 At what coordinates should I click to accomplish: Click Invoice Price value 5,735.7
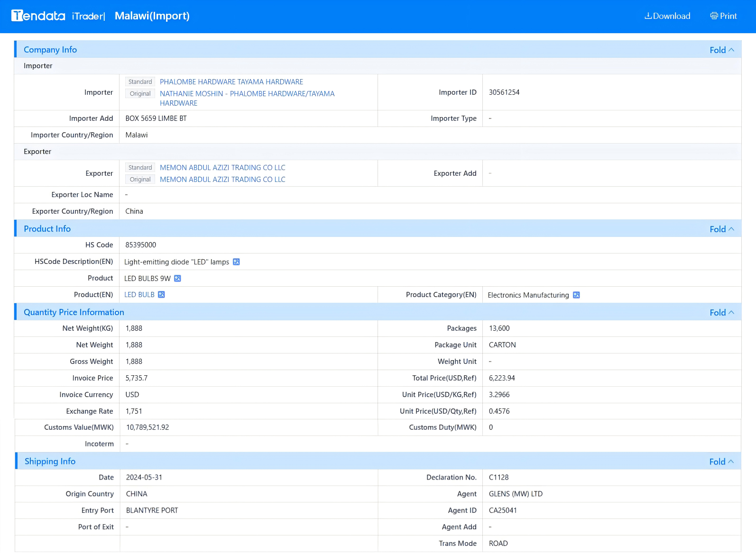click(x=137, y=378)
